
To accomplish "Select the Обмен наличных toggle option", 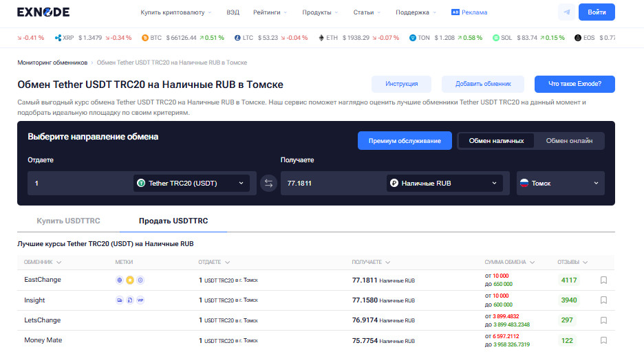I will coord(496,141).
